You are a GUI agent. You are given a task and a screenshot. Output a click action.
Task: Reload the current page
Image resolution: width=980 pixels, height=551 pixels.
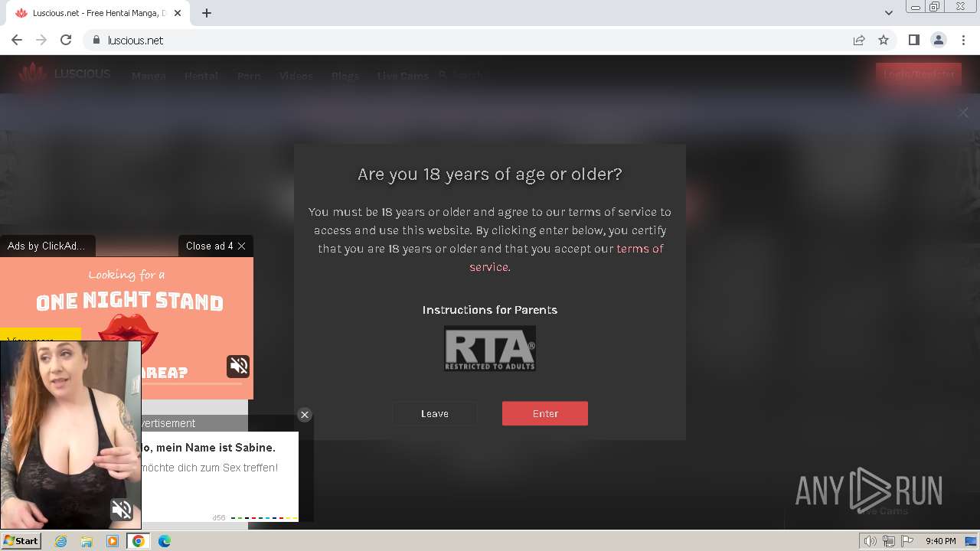[x=66, y=40]
